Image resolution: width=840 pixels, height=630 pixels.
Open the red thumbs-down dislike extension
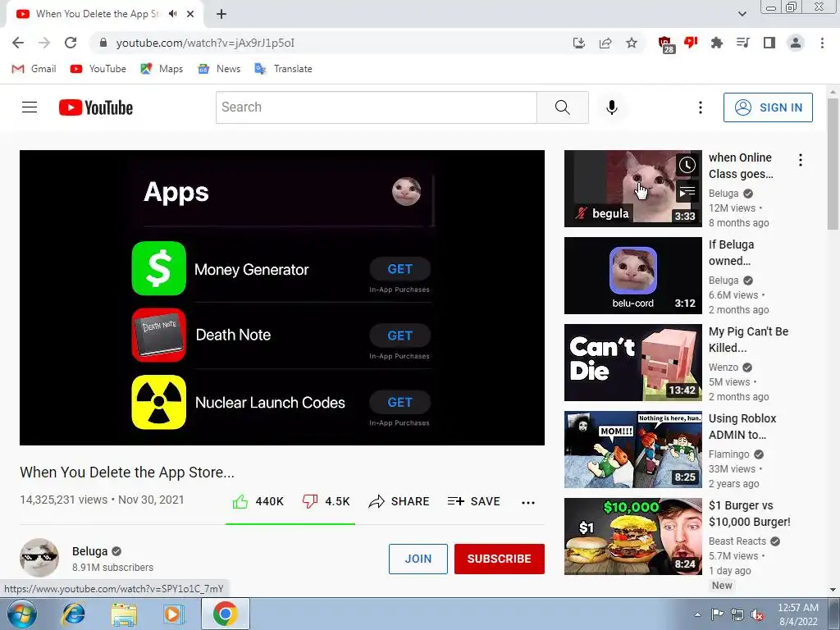pyautogui.click(x=691, y=43)
